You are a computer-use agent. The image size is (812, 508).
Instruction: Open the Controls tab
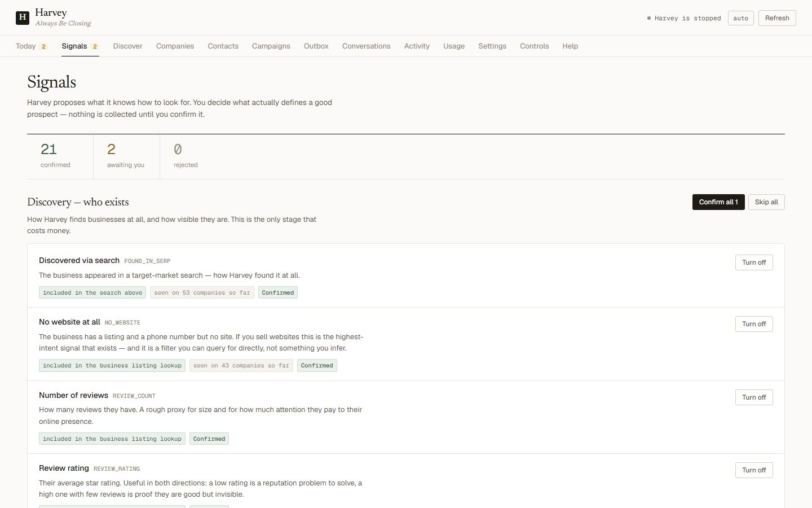(534, 46)
